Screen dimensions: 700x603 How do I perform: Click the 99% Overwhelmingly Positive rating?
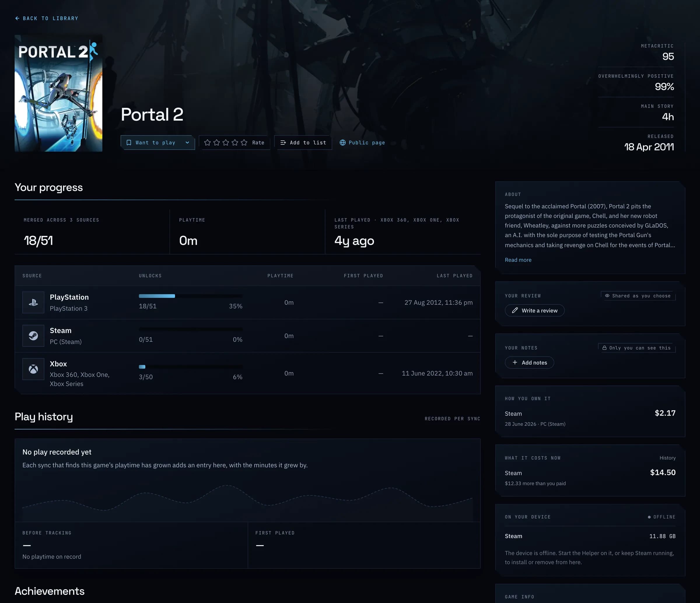(664, 87)
